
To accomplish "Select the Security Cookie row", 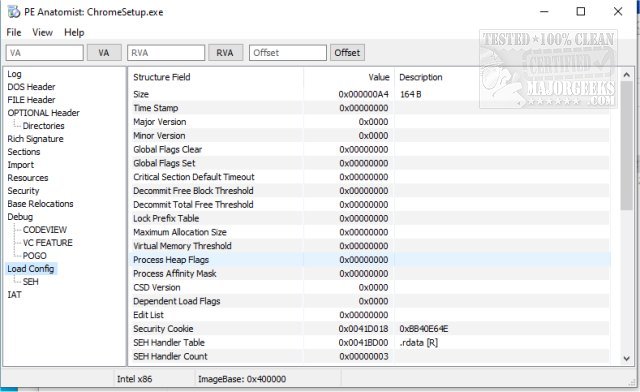I will point(370,329).
